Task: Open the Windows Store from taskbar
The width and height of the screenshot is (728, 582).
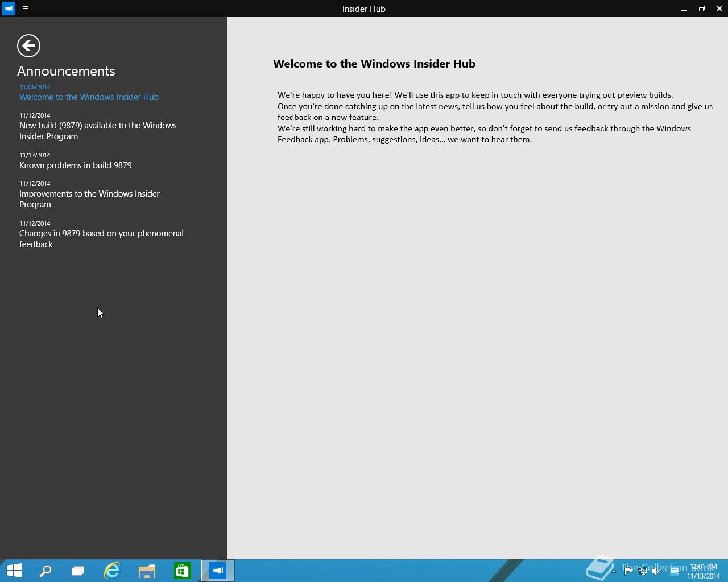Action: pyautogui.click(x=182, y=571)
